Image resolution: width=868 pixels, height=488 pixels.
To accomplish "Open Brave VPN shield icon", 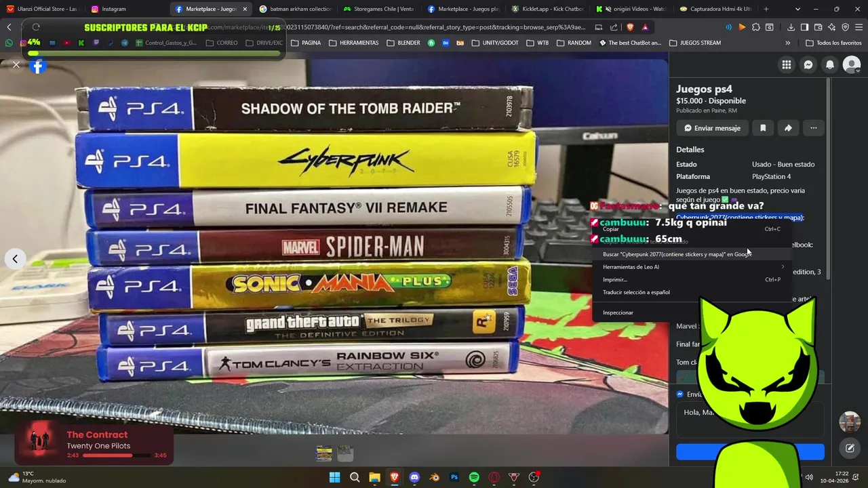I will 845,27.
